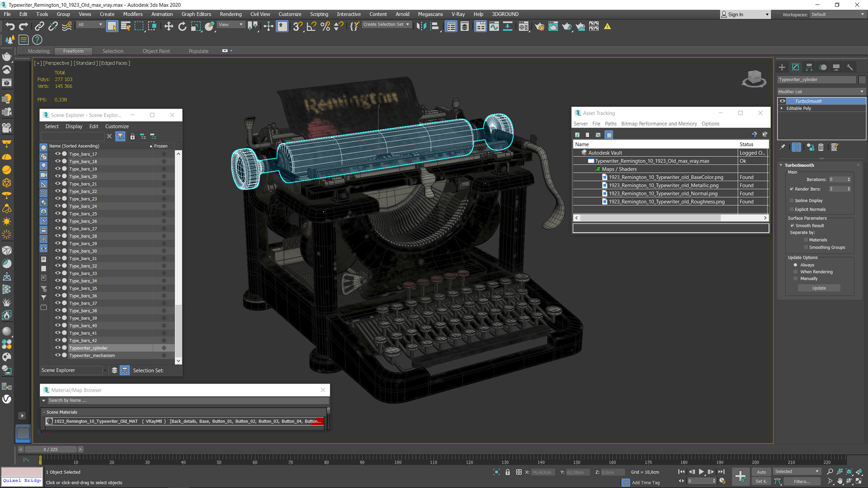Image resolution: width=868 pixels, height=488 pixels.
Task: Open the Rendering menu
Action: 231,14
